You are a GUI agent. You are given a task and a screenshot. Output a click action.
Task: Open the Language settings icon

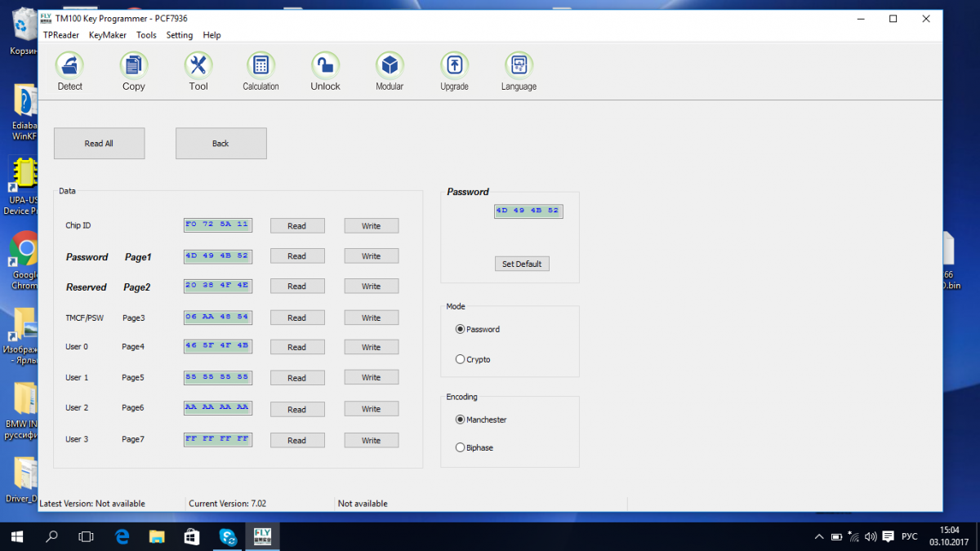(x=519, y=65)
